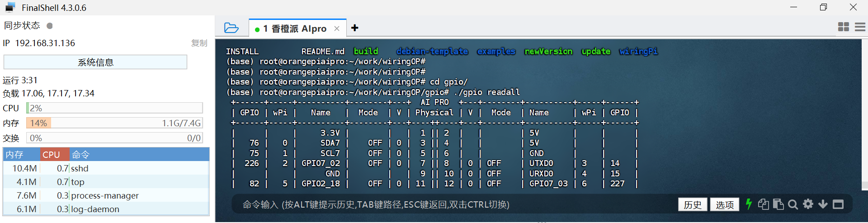Select the process-manager process row
The width and height of the screenshot is (868, 223).
(106, 195)
